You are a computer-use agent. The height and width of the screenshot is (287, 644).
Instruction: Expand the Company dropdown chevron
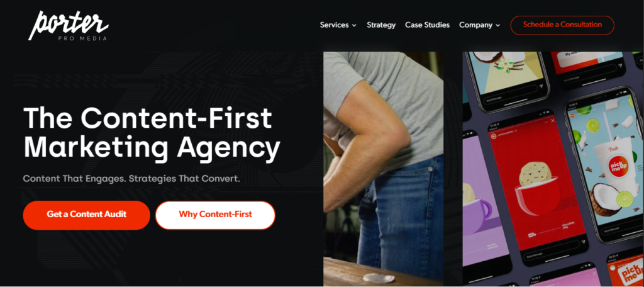[498, 26]
